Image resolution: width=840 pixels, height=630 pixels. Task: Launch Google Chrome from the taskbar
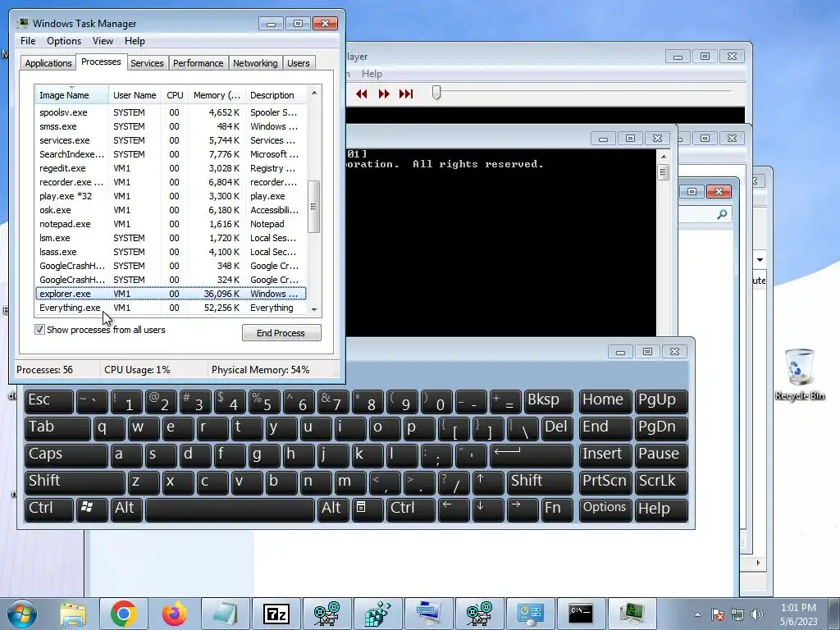123,614
